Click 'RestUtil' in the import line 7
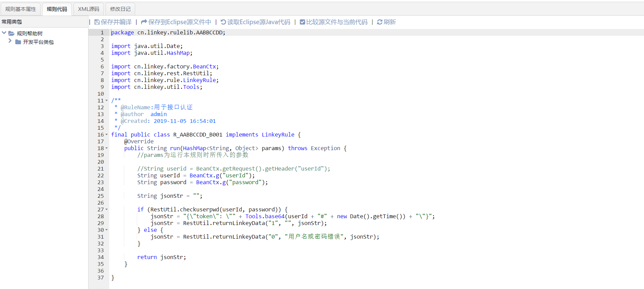The height and width of the screenshot is (289, 644). coord(196,74)
